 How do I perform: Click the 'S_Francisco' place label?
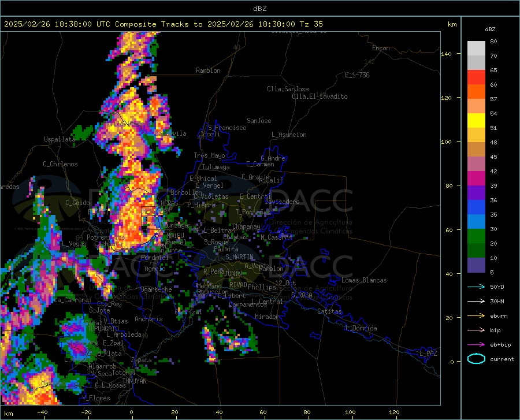click(x=227, y=128)
